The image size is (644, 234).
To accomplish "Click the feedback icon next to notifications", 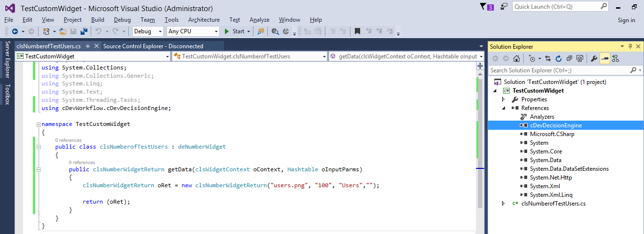I will pyautogui.click(x=504, y=7).
